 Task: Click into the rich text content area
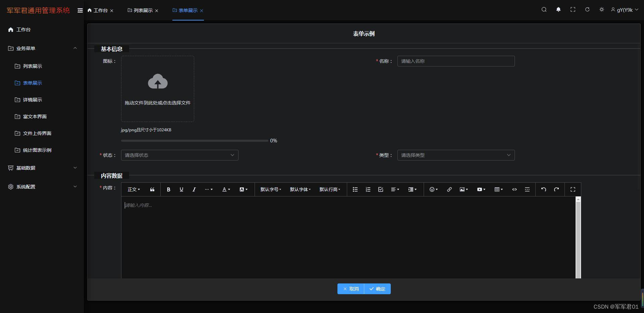(348, 237)
